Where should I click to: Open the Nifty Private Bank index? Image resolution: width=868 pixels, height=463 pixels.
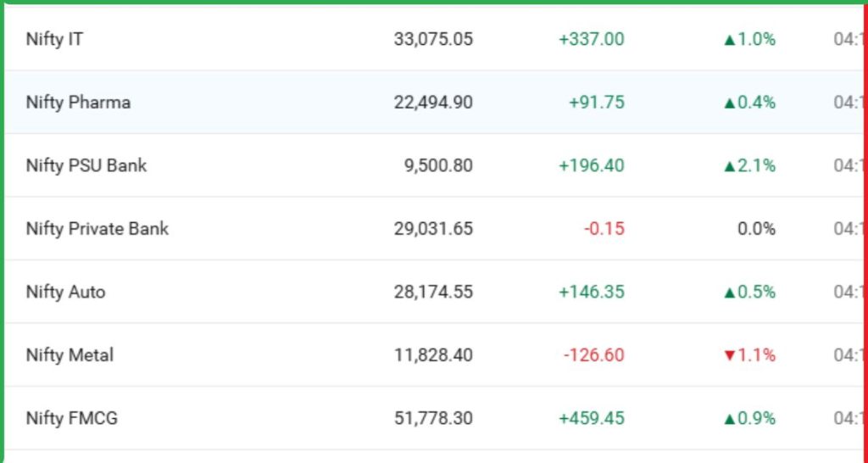coord(97,229)
